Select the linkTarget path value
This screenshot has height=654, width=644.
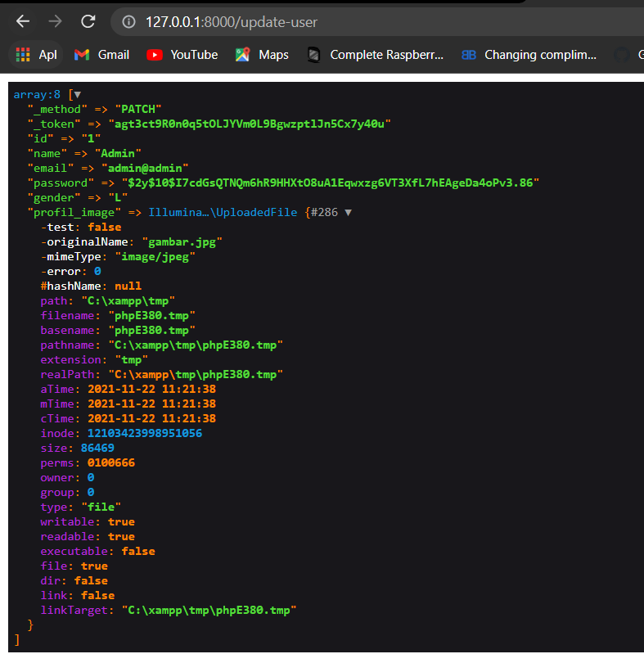(209, 610)
